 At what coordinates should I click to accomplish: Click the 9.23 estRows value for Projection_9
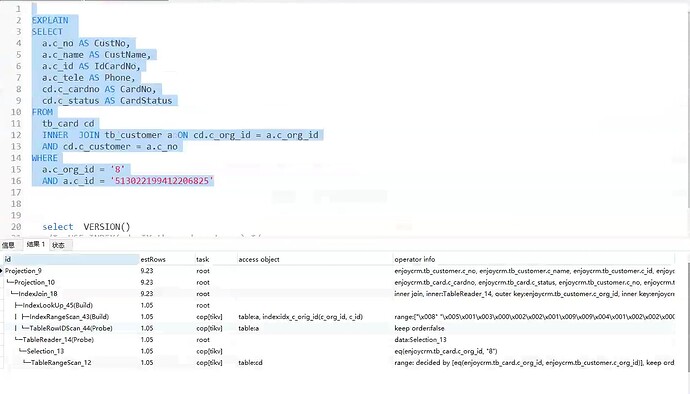[147, 271]
